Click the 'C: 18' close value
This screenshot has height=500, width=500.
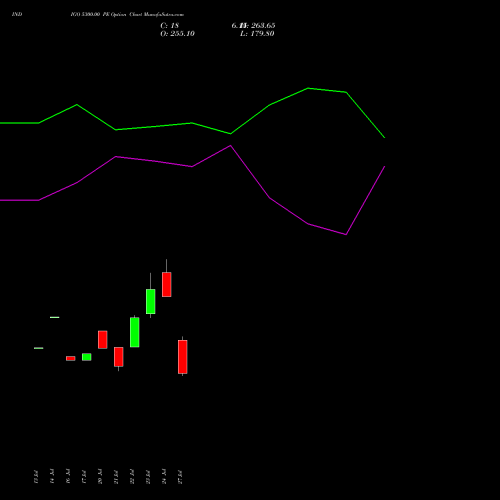click(x=170, y=26)
